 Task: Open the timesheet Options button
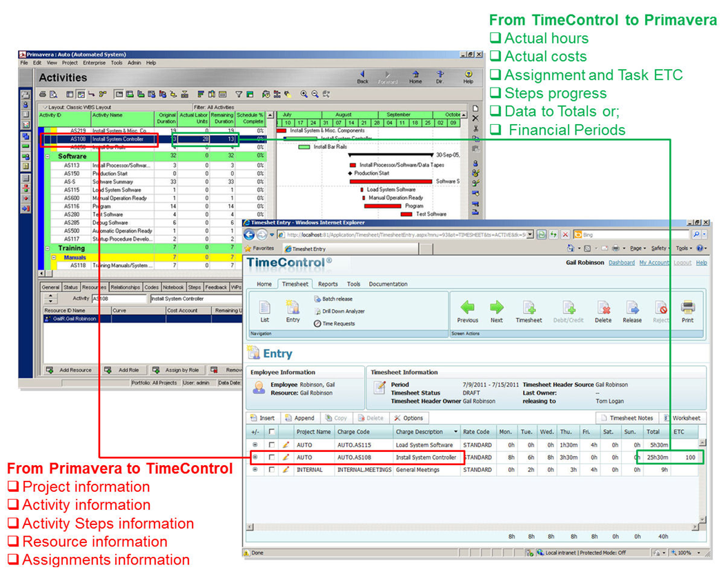[x=409, y=418]
